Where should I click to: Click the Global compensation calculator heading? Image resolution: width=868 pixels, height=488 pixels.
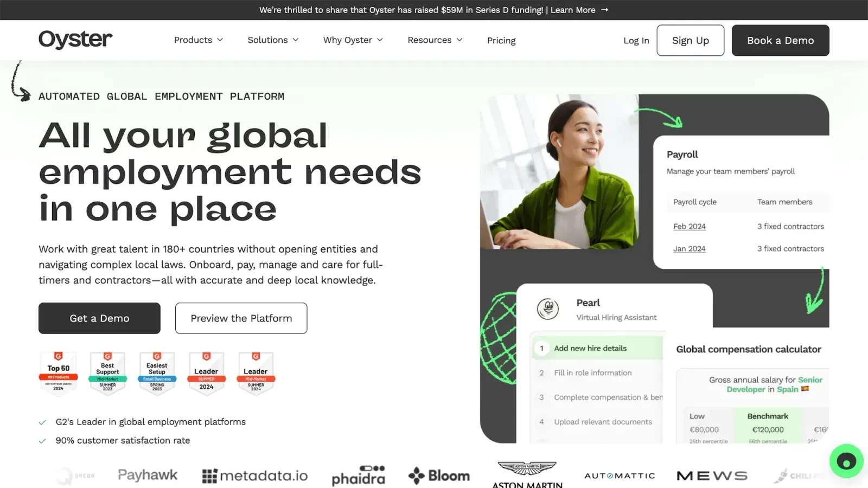pyautogui.click(x=749, y=349)
